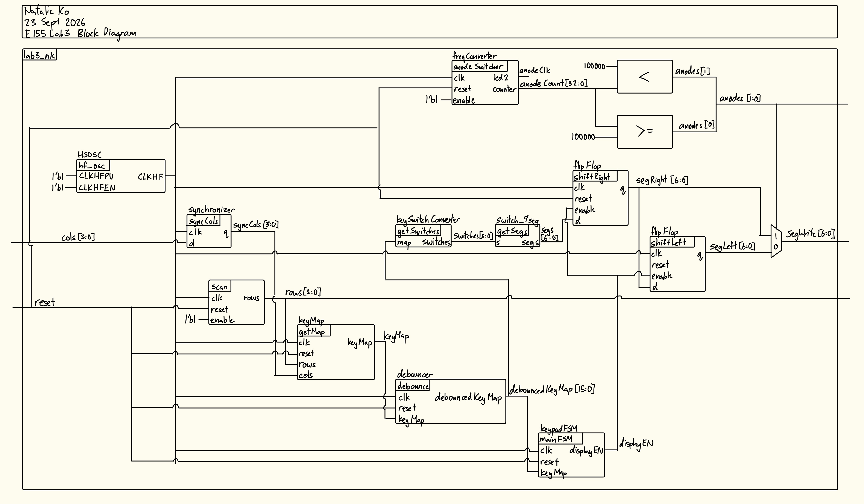Image resolution: width=864 pixels, height=504 pixels.
Task: Click the "mainFSM" instance name box
Action: [x=560, y=439]
